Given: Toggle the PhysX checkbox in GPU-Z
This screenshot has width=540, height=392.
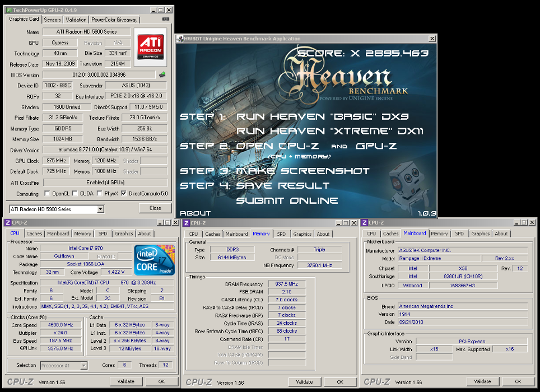Looking at the screenshot, I should (x=100, y=193).
